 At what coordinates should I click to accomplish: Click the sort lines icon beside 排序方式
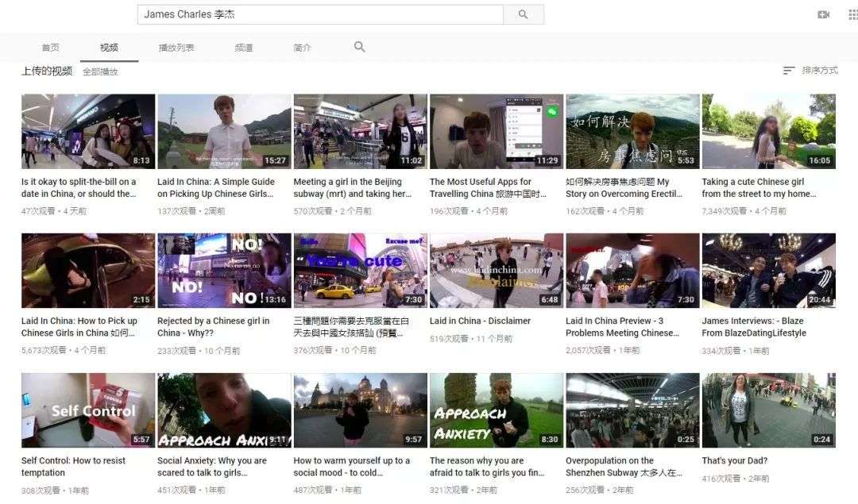(788, 71)
